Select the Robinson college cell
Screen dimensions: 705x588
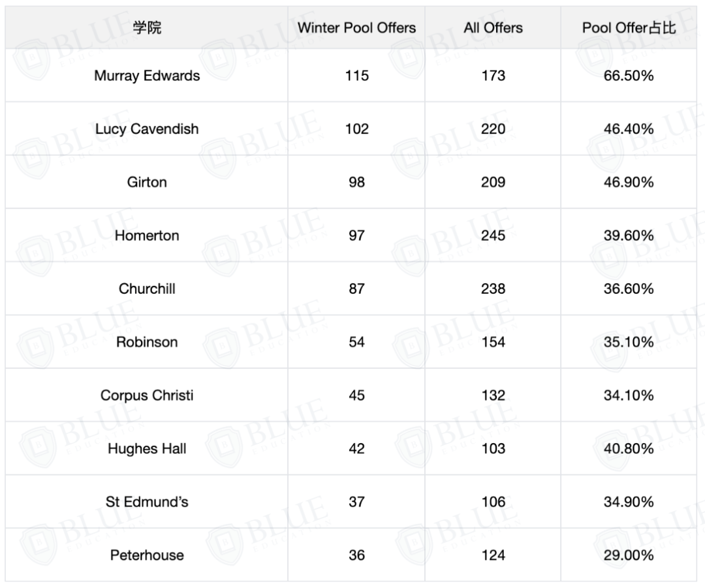pos(147,342)
